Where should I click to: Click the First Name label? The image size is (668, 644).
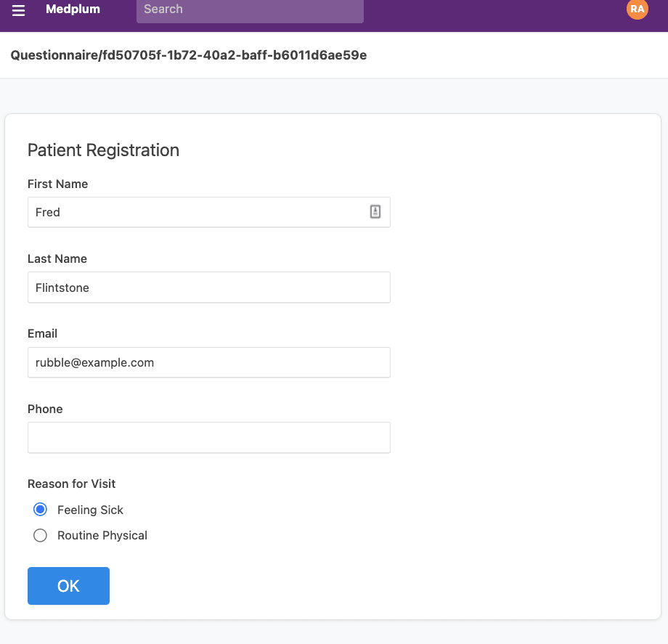pyautogui.click(x=57, y=184)
